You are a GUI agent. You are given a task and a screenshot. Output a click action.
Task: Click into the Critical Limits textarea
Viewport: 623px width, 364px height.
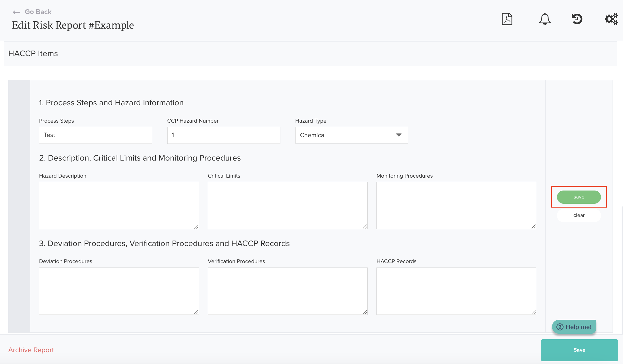click(287, 205)
